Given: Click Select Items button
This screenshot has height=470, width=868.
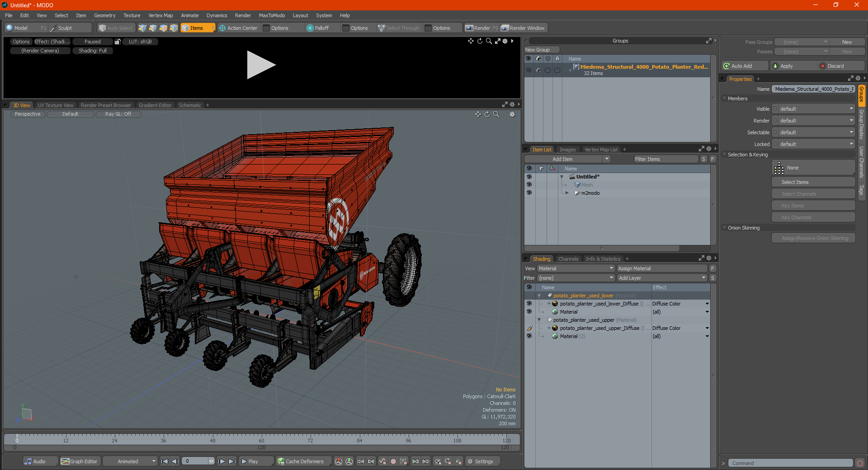Looking at the screenshot, I should pyautogui.click(x=813, y=182).
